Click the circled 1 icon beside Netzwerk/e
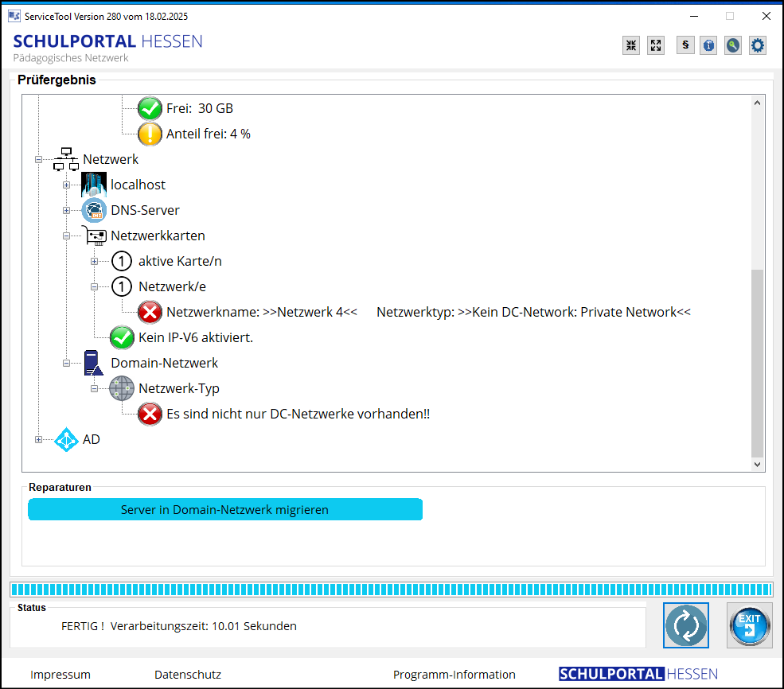Viewport: 784px width, 689px height. (122, 286)
